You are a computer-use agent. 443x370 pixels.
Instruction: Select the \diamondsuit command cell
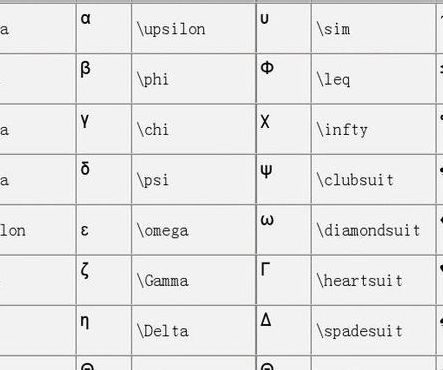point(373,230)
